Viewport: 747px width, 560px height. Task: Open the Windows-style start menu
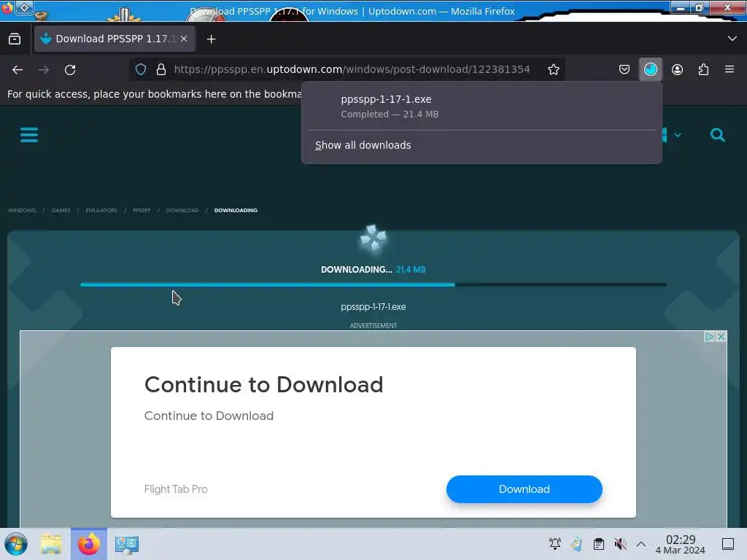pos(16,544)
